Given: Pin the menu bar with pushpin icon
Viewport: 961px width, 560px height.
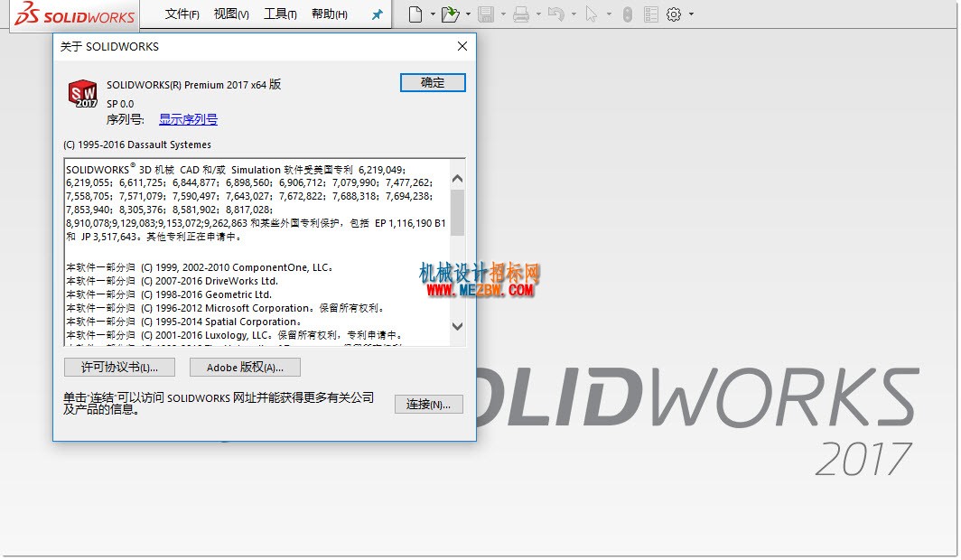Looking at the screenshot, I should click(x=378, y=14).
